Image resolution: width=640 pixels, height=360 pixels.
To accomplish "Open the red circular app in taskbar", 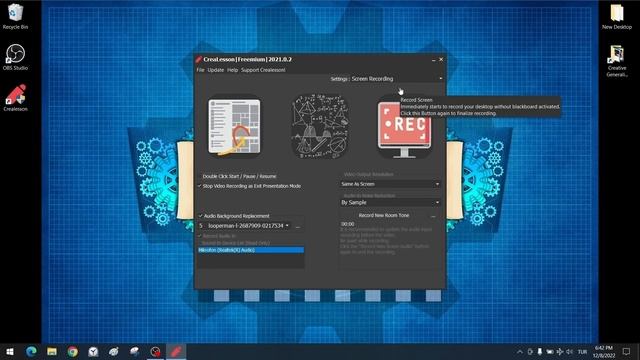I will [x=155, y=352].
